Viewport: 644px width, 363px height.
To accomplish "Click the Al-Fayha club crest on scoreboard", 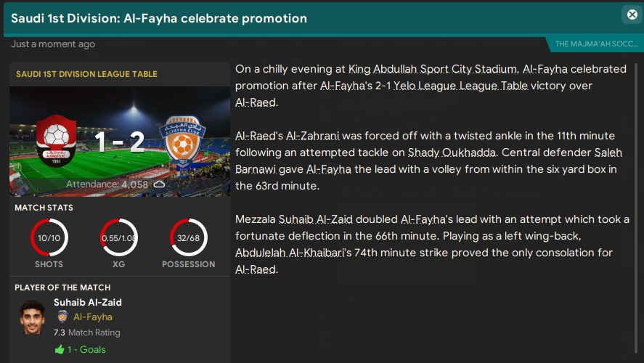I will (184, 138).
